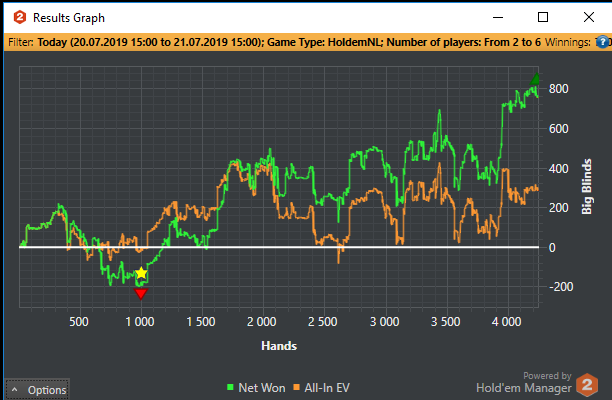This screenshot has width=612, height=400.
Task: Click the 2 500 hands axis label
Action: [x=322, y=322]
